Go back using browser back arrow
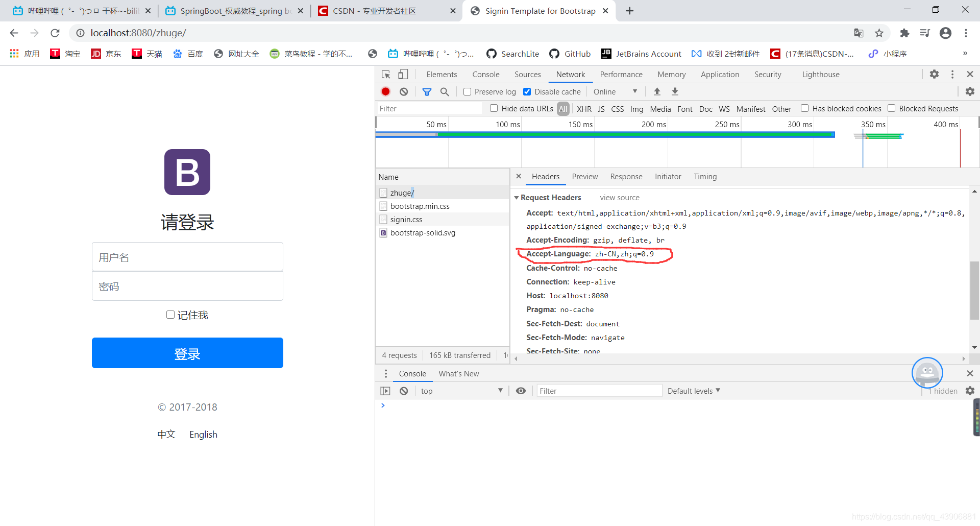Screen dimensions: 980x526 [x=14, y=33]
